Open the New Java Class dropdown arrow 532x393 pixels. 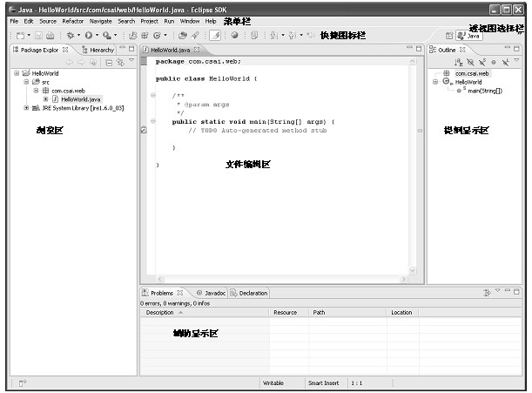[x=165, y=35]
